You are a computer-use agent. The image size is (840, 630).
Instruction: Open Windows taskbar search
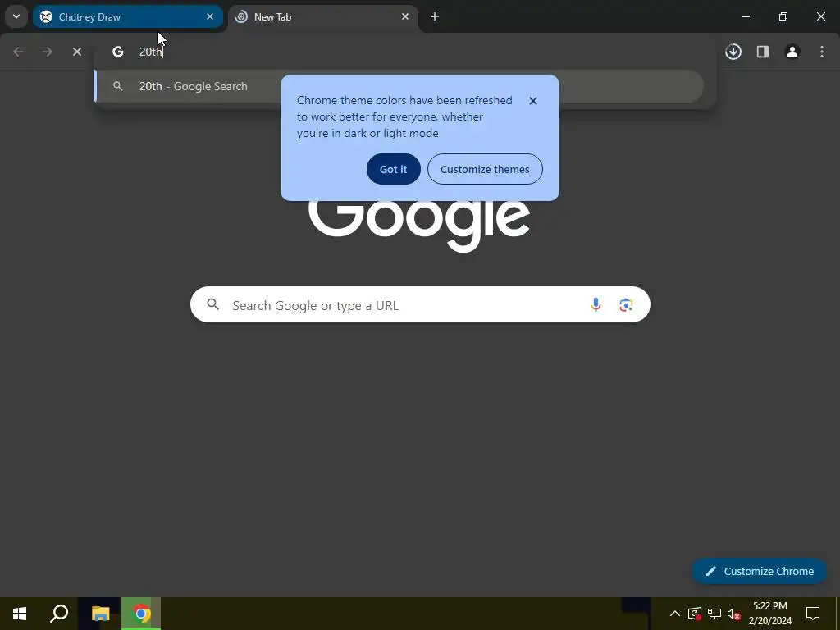[59, 614]
